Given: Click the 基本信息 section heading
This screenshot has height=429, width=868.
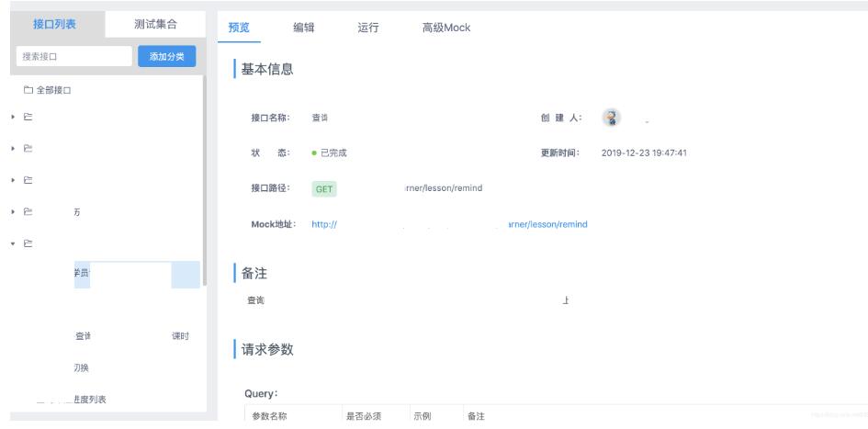Looking at the screenshot, I should (x=267, y=69).
